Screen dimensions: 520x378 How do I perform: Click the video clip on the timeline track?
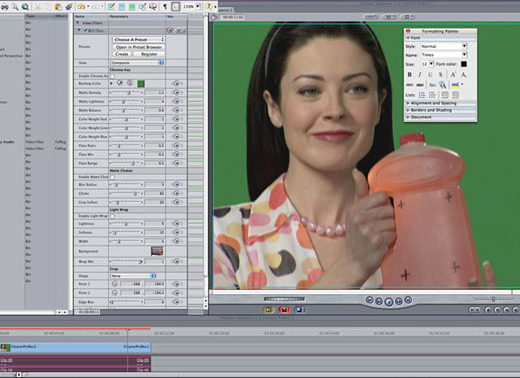click(x=75, y=347)
